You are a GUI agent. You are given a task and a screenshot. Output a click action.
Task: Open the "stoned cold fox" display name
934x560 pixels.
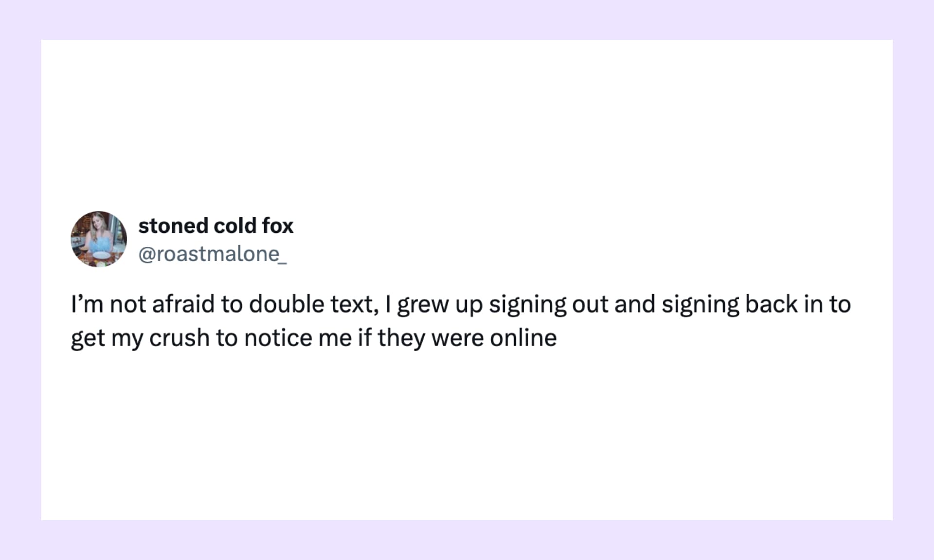216,226
